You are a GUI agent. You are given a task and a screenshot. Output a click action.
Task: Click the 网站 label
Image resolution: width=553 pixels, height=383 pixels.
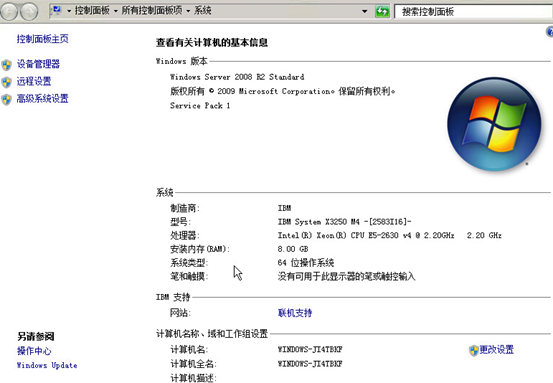click(x=180, y=312)
